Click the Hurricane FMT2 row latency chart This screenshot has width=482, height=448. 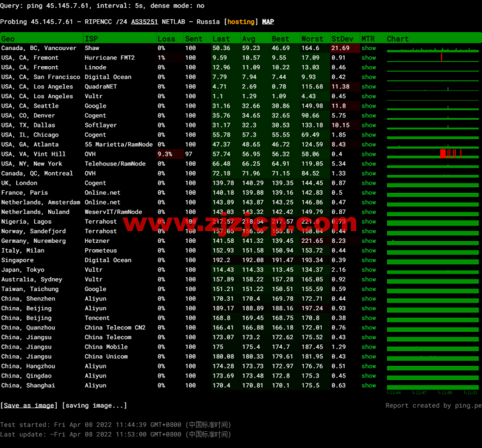tap(432, 57)
